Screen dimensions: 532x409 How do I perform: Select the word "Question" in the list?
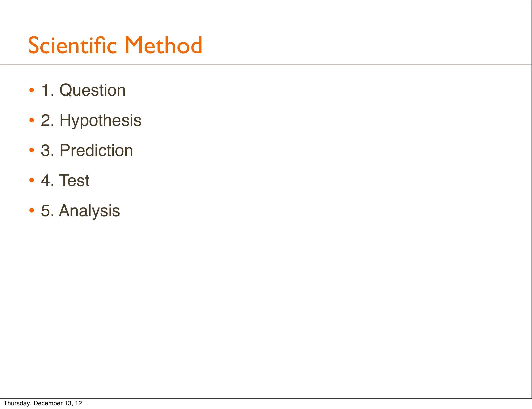[92, 90]
